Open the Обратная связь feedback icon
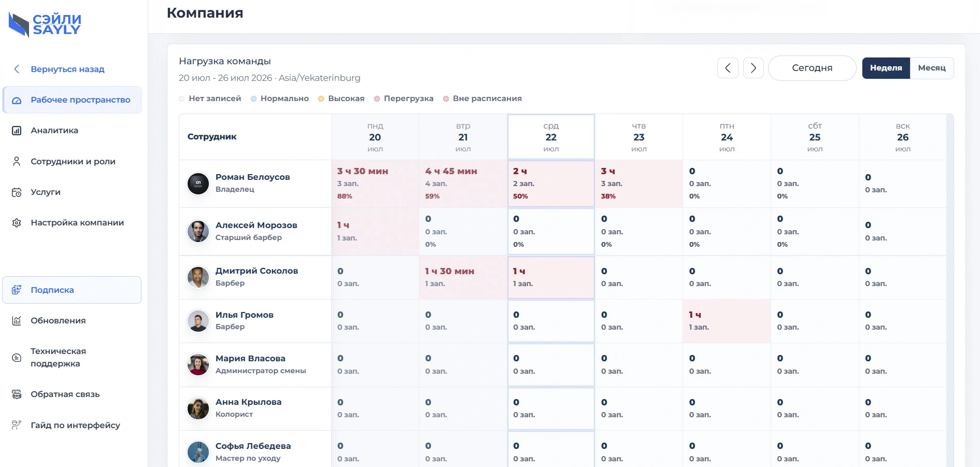 tap(17, 394)
